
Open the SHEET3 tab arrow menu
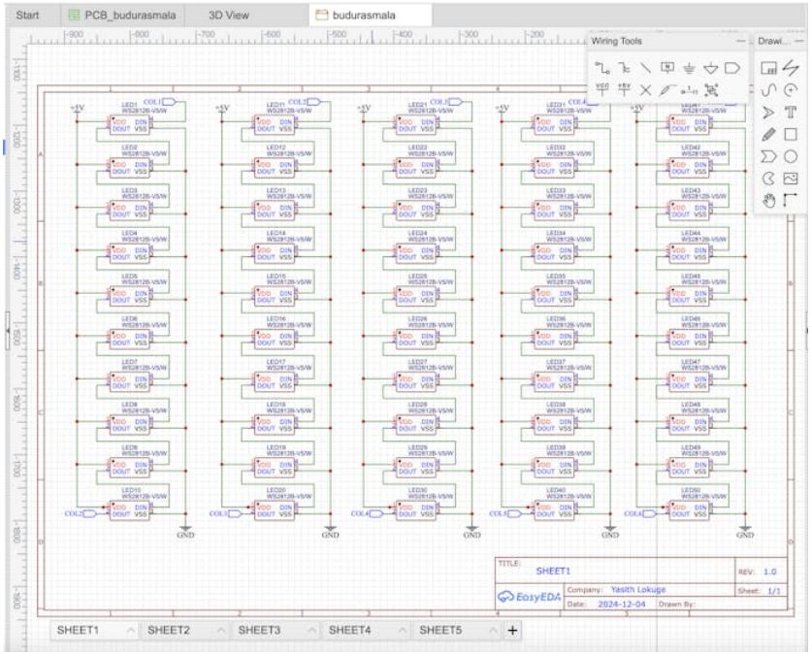coord(311,631)
